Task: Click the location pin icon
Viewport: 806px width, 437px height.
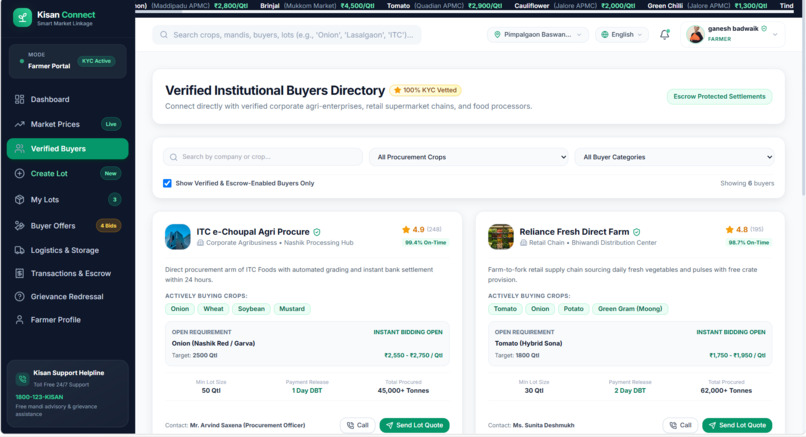Action: (497, 34)
